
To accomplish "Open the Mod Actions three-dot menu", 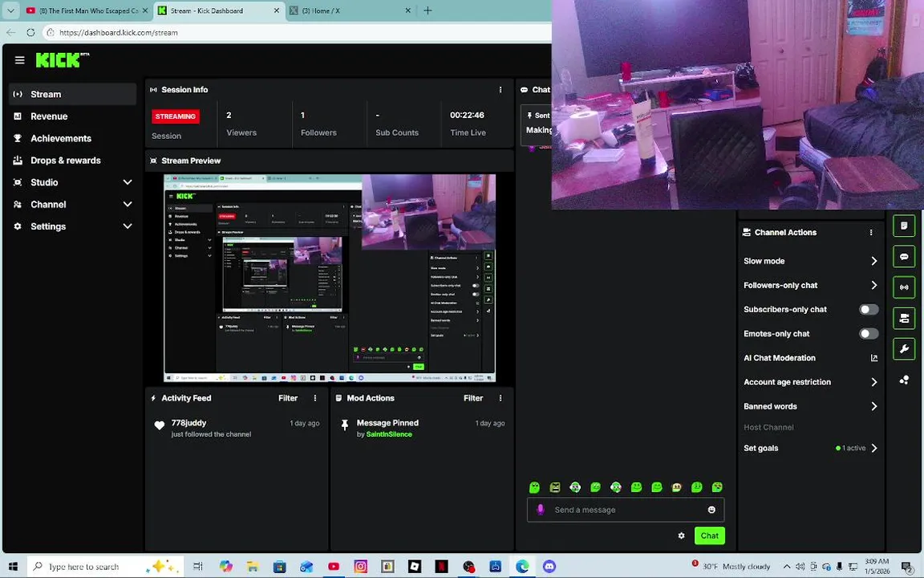I will (500, 398).
